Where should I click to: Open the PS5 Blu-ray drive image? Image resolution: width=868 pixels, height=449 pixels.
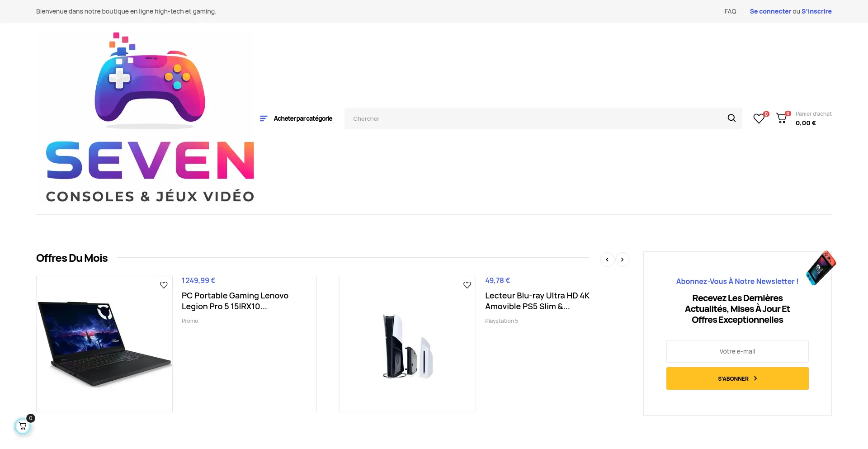[x=408, y=344]
